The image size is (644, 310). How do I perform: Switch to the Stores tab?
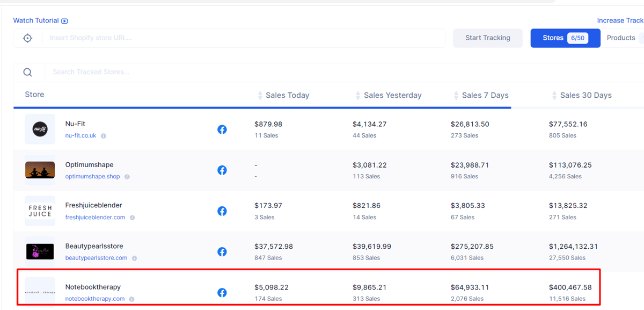[565, 38]
